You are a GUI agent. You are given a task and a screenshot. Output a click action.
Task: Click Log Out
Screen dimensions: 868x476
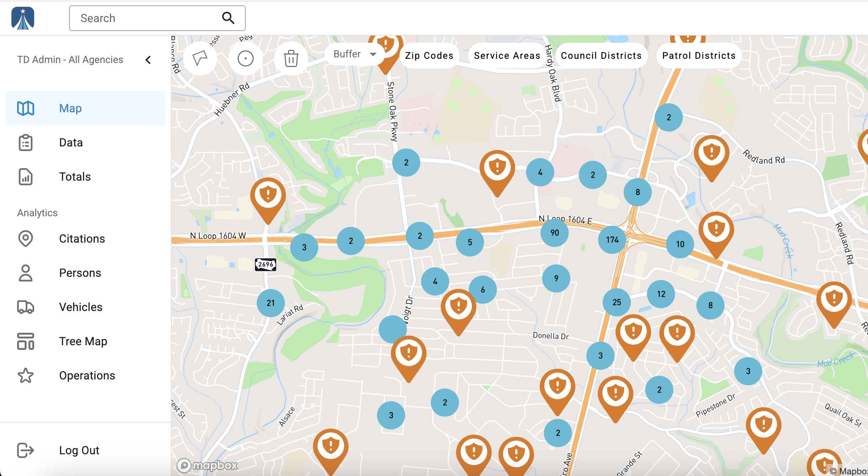tap(85, 450)
